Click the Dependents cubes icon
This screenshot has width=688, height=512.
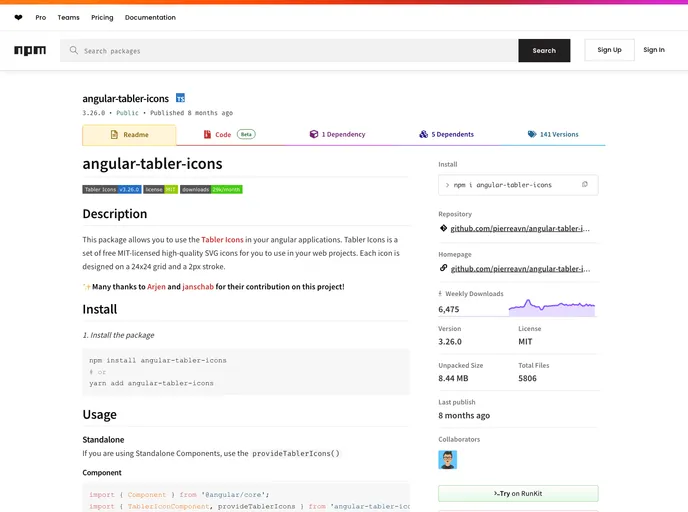tap(423, 134)
